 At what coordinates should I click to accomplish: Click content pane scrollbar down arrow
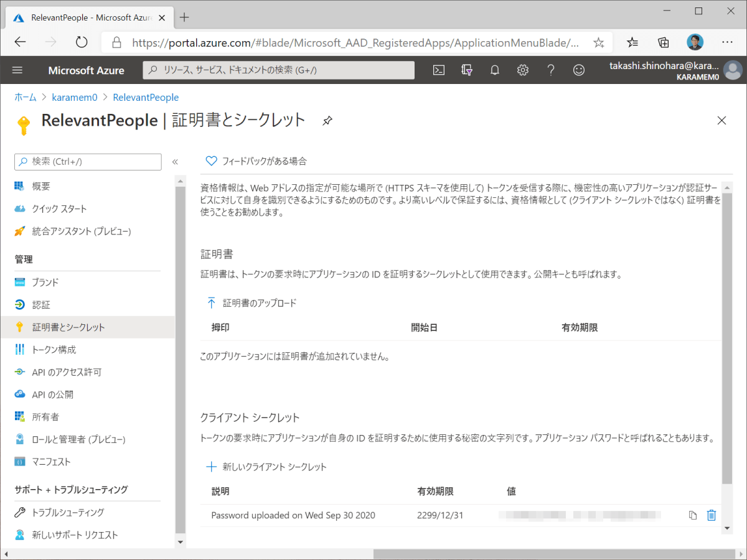726,528
